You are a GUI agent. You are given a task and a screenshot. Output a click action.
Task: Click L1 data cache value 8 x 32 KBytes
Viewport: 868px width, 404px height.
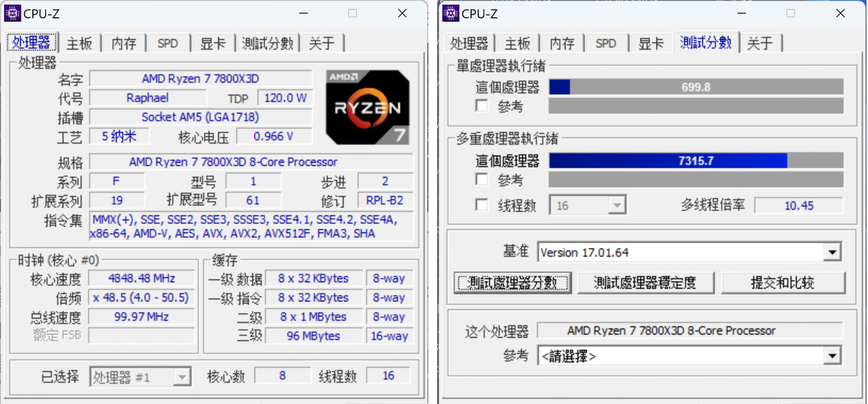pos(314,279)
